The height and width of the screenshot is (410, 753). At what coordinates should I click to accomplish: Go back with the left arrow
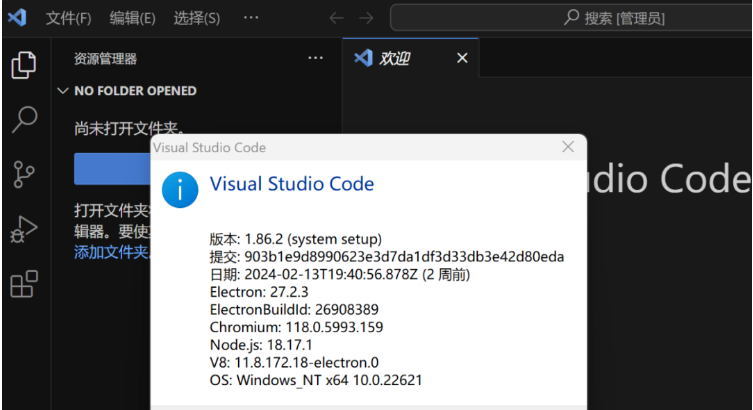(336, 18)
